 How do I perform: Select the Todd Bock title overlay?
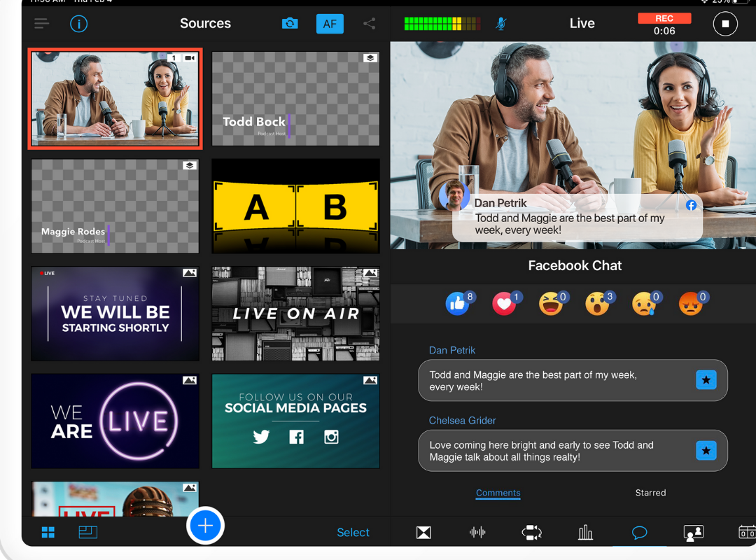pos(295,99)
